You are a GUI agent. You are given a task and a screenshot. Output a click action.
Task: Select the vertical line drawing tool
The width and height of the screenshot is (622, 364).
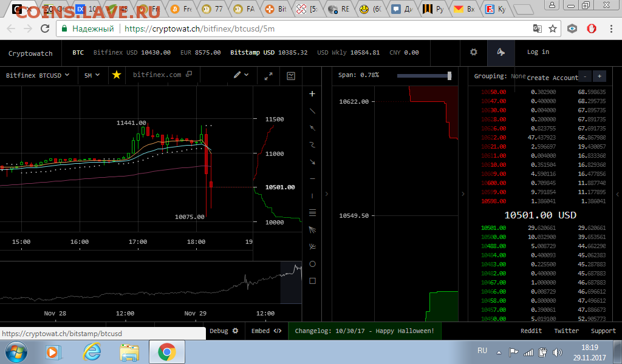(x=312, y=196)
